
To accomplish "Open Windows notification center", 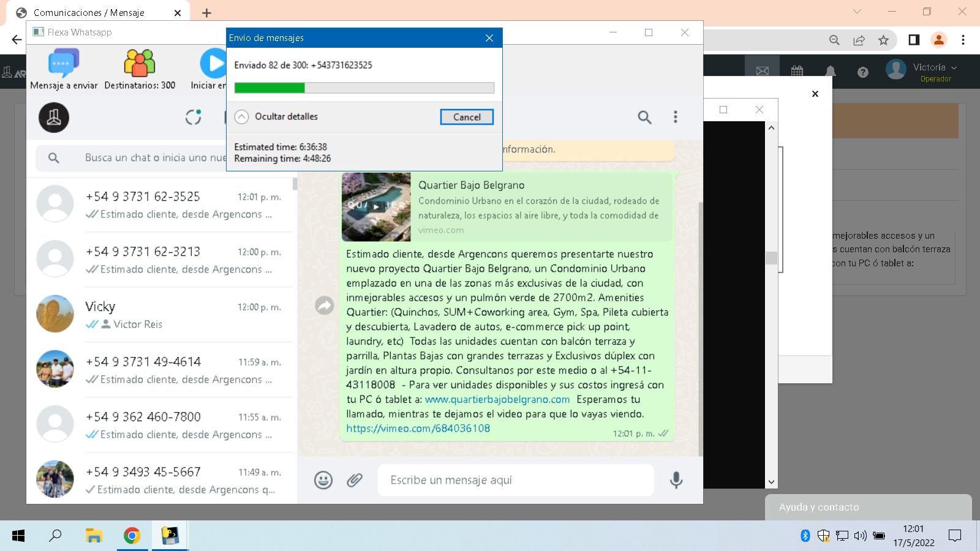I will (954, 536).
